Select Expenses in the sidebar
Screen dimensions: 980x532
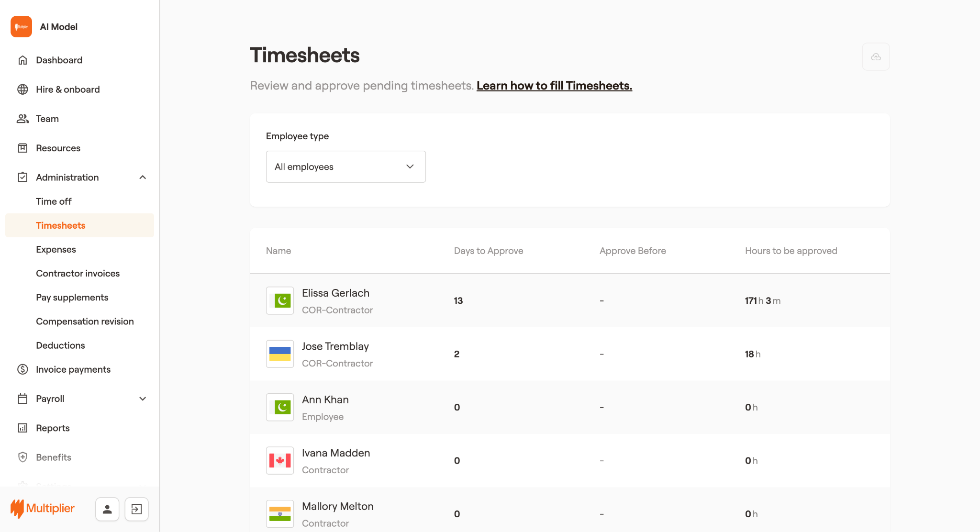point(56,249)
